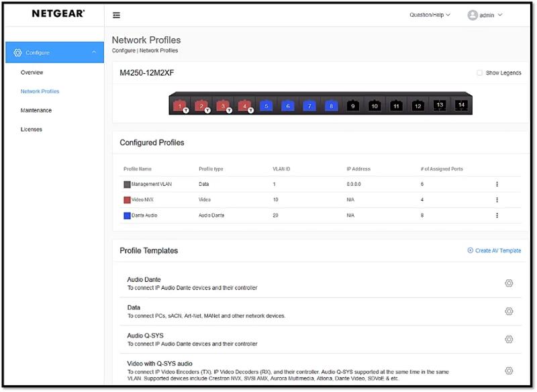Click red color swatch of Video NVX
This screenshot has width=537, height=392.
[x=127, y=200]
